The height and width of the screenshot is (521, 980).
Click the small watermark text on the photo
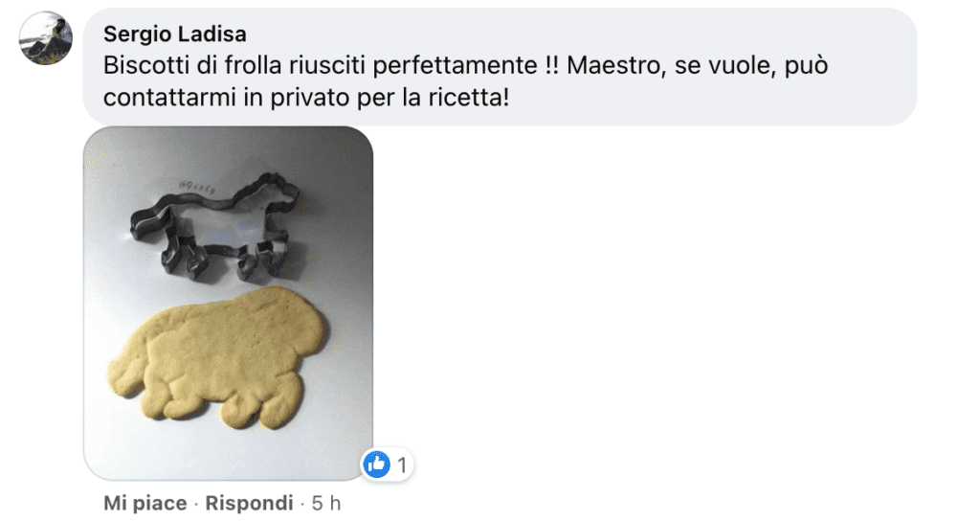tap(197, 187)
